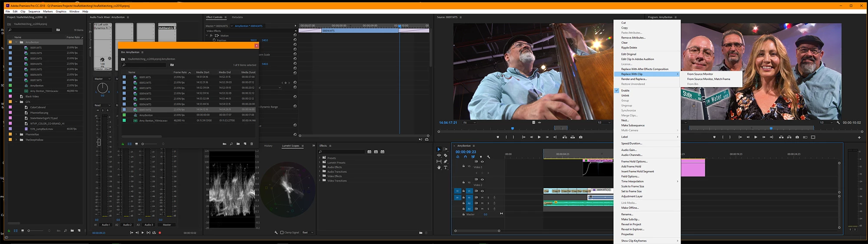Toggle Video 3 track output eye

(x=482, y=162)
